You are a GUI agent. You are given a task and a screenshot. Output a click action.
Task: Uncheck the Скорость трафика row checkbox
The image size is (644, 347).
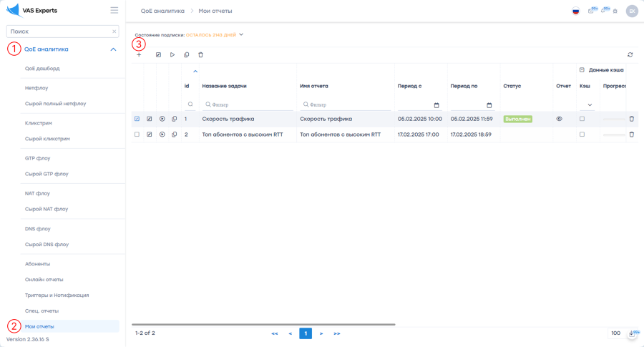(137, 119)
